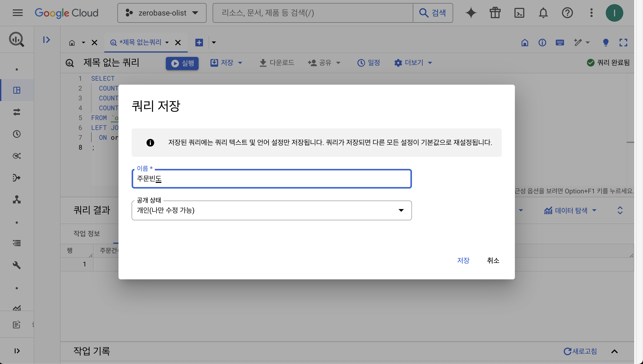643x364 pixels.
Task: Open the main hamburger navigation menu
Action: click(x=18, y=13)
